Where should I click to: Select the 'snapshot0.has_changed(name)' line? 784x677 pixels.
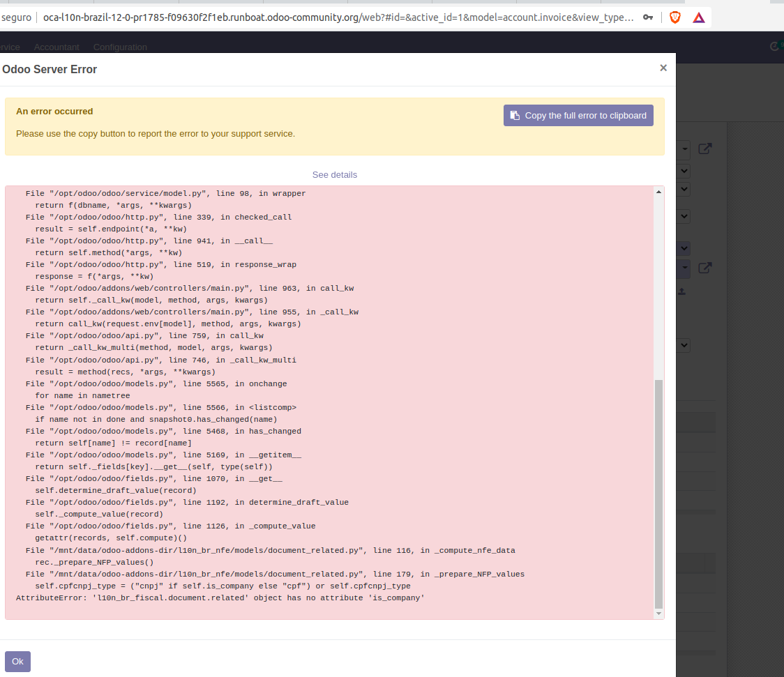pyautogui.click(x=156, y=420)
